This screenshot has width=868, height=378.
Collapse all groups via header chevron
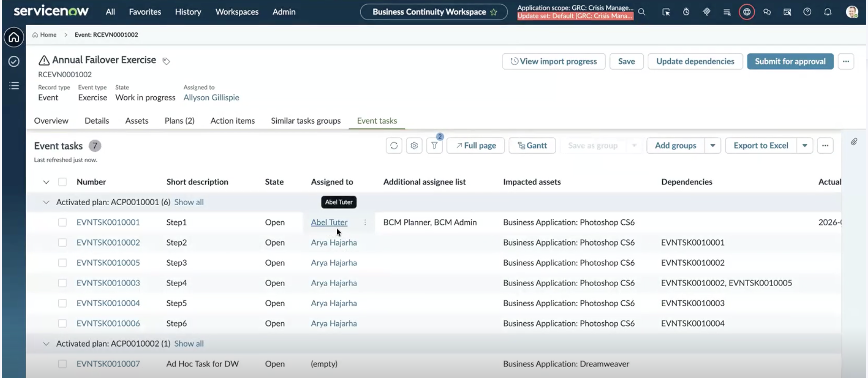[46, 182]
